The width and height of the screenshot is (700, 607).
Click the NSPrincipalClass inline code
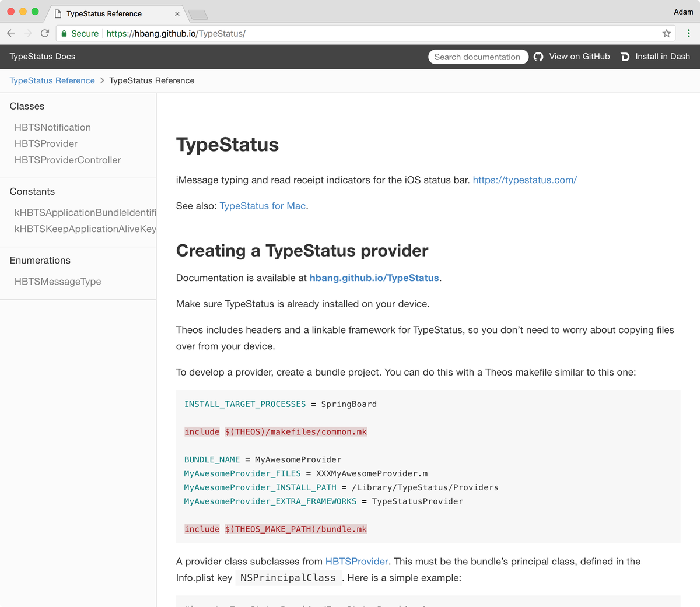click(x=288, y=578)
